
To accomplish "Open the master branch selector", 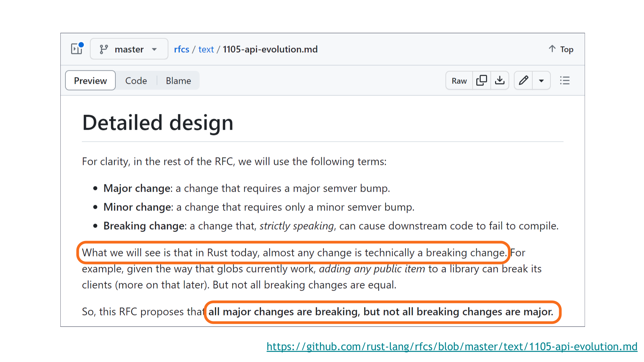I will tap(129, 49).
